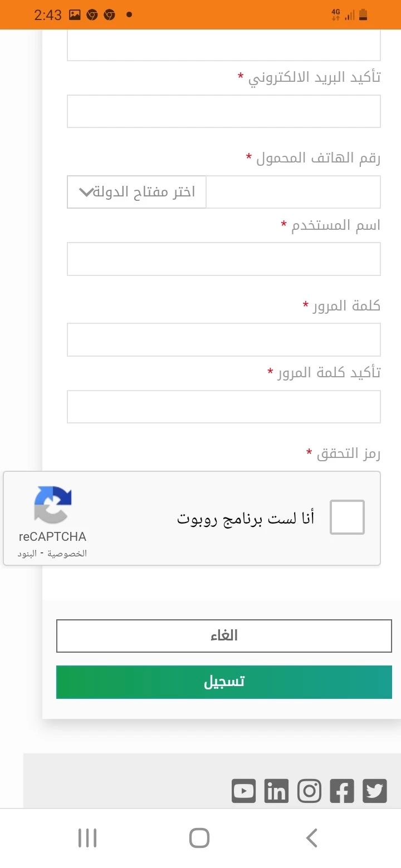The width and height of the screenshot is (401, 868).
Task: Open the 'اختر مفتاح الدولة' country code dropdown
Action: click(136, 191)
